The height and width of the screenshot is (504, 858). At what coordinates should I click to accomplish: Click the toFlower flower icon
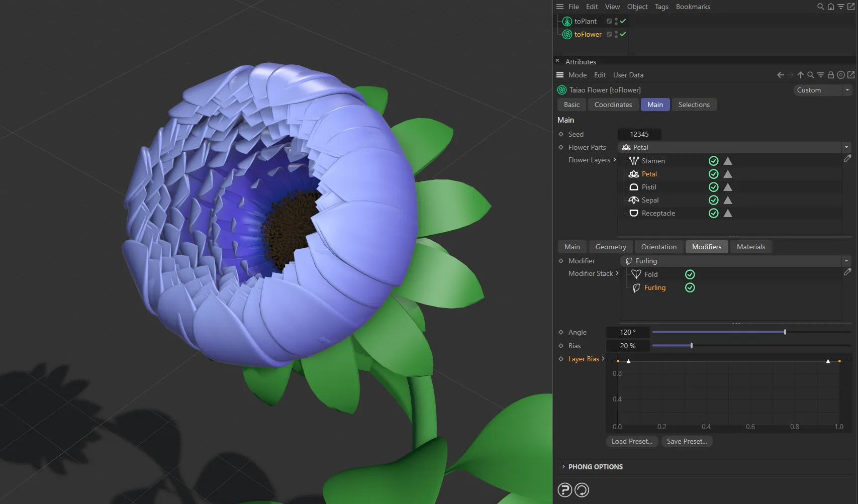click(567, 34)
